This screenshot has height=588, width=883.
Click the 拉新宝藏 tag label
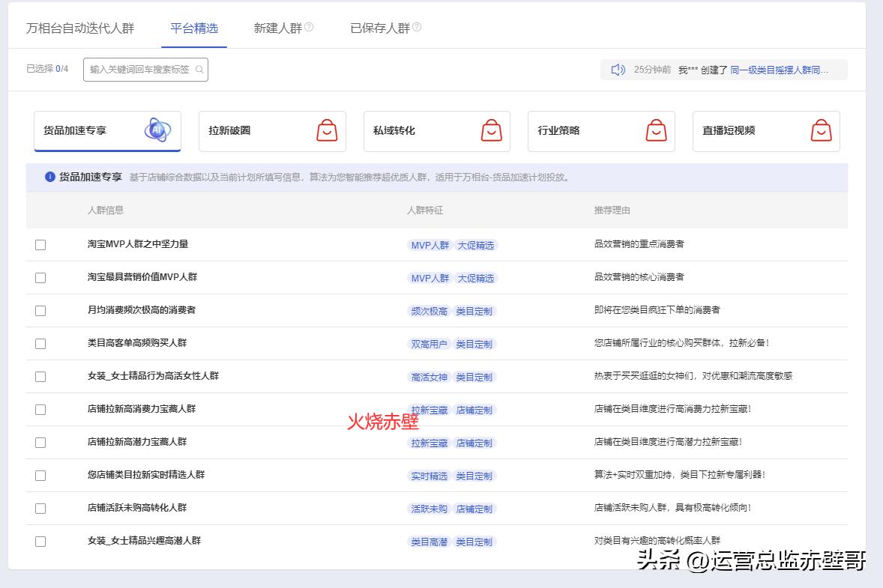(x=429, y=410)
